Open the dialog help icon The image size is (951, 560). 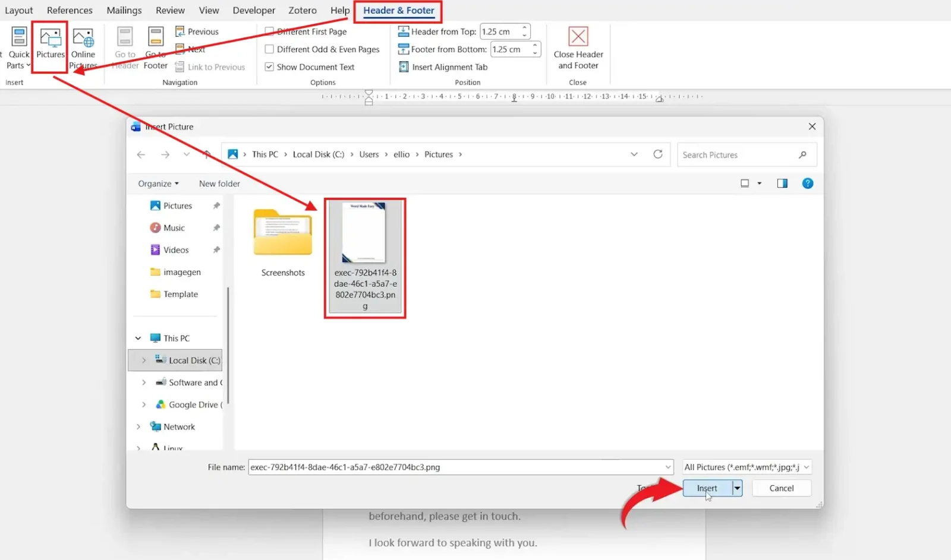pyautogui.click(x=808, y=183)
